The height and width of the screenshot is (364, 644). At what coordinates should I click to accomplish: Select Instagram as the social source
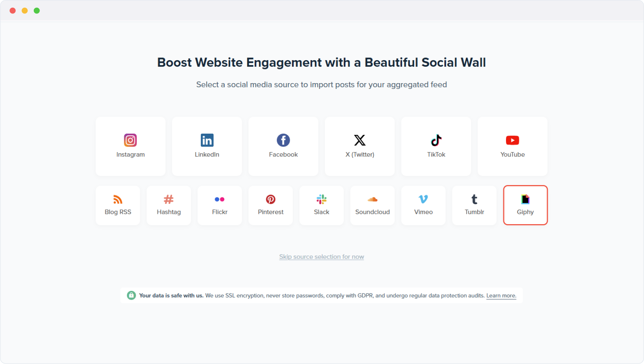pos(130,146)
